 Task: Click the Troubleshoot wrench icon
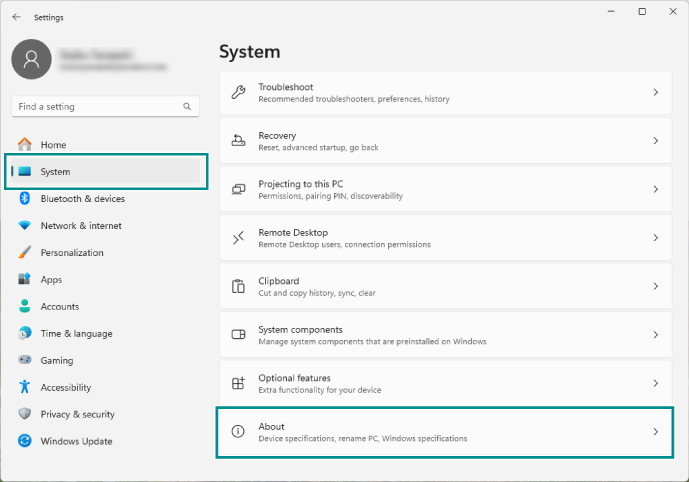(x=238, y=92)
